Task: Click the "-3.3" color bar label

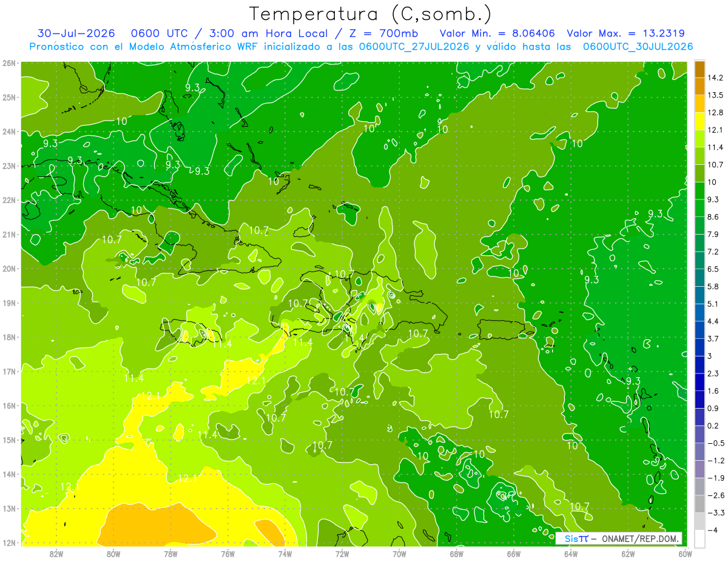Action: (716, 512)
